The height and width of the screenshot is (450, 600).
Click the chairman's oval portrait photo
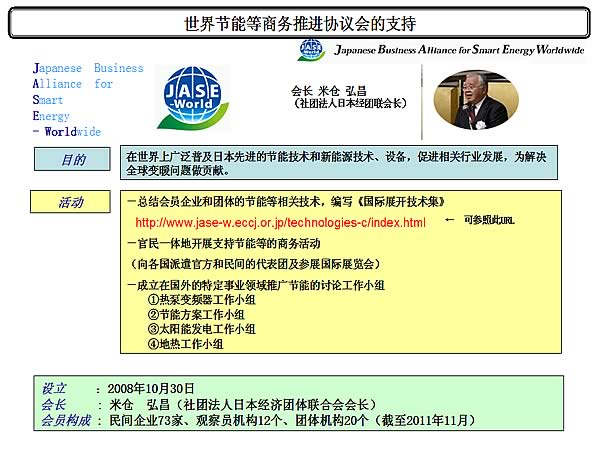(x=476, y=100)
